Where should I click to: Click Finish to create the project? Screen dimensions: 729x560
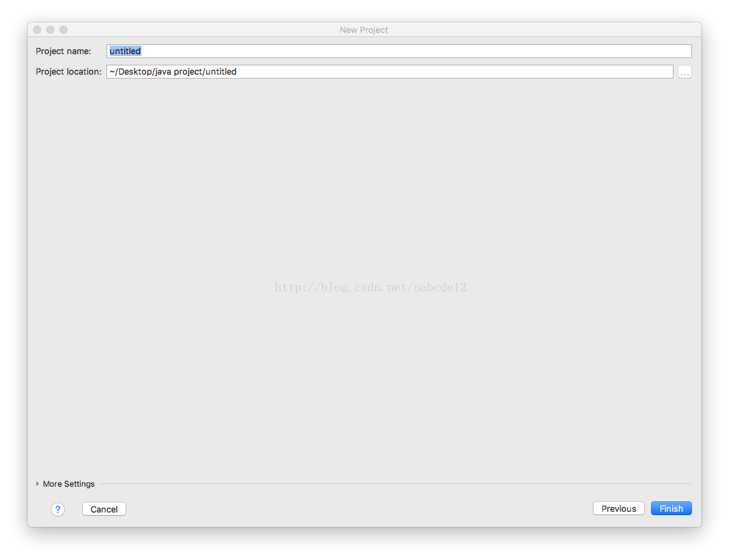(671, 508)
